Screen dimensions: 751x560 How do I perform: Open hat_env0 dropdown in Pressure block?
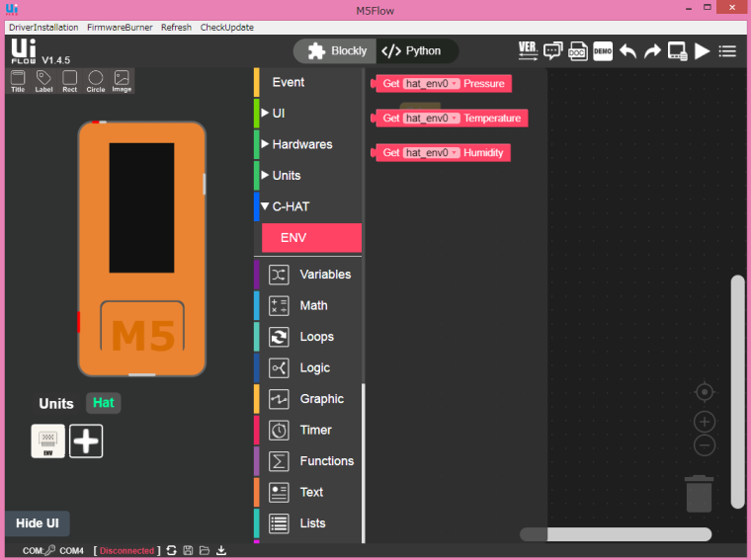point(432,84)
